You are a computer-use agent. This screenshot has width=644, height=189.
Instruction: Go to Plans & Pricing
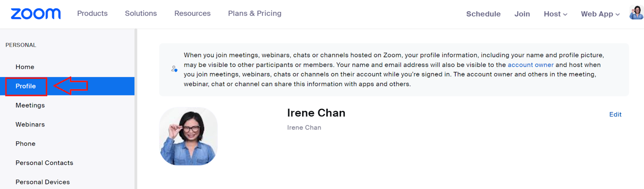[x=255, y=13]
